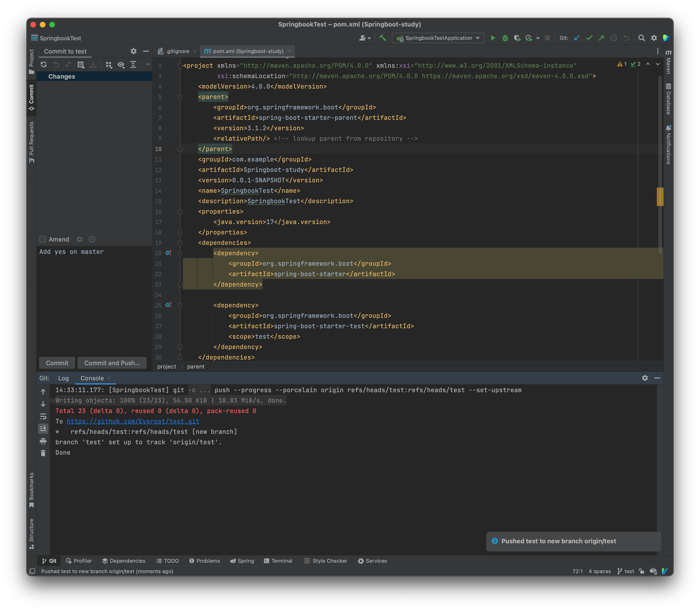Run with coverage via shield icon
Screen dimensions: 700x611
tap(517, 38)
